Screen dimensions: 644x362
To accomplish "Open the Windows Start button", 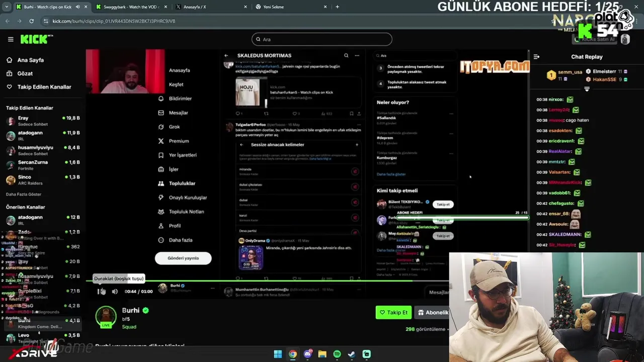I will 278,354.
